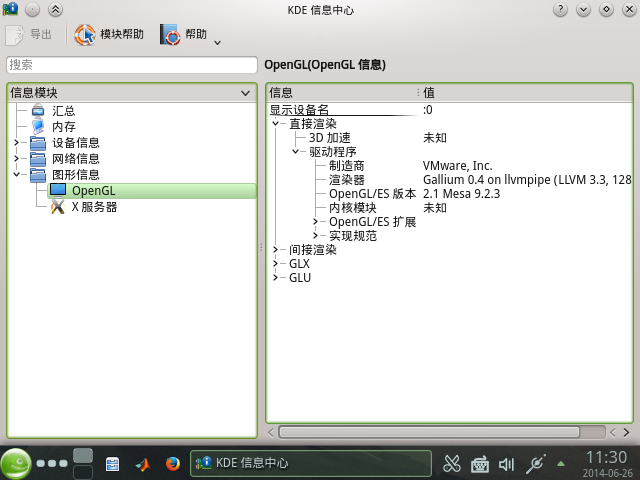Select the 内存 memory module
The width and height of the screenshot is (640, 480).
pos(64,127)
